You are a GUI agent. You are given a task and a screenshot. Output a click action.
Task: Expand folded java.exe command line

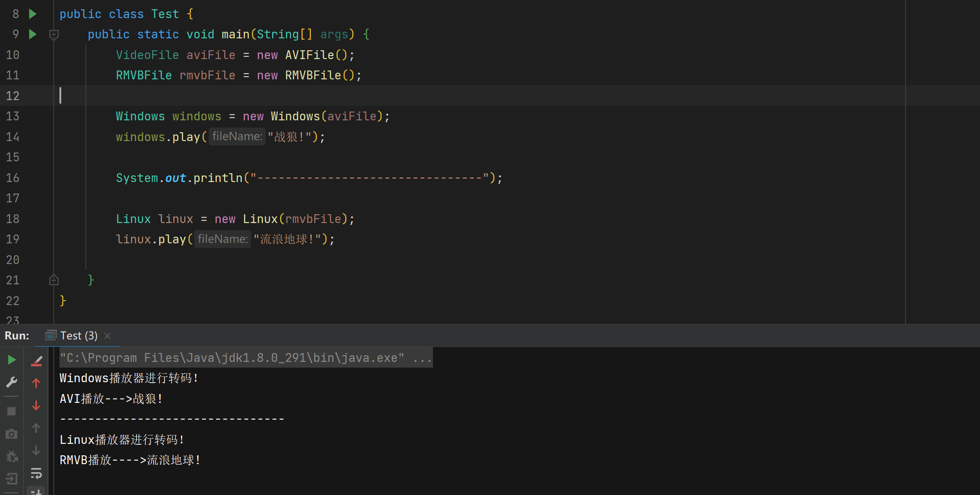point(422,358)
